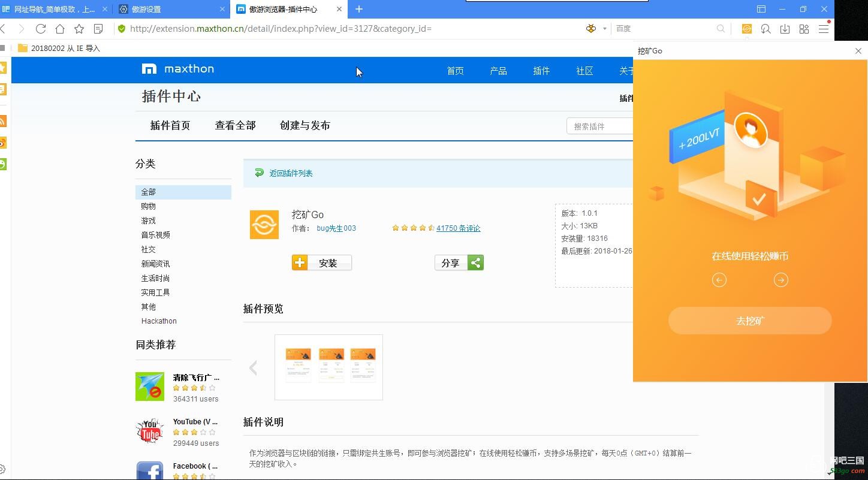
Task: Go to the browser home page icon
Action: tap(60, 29)
